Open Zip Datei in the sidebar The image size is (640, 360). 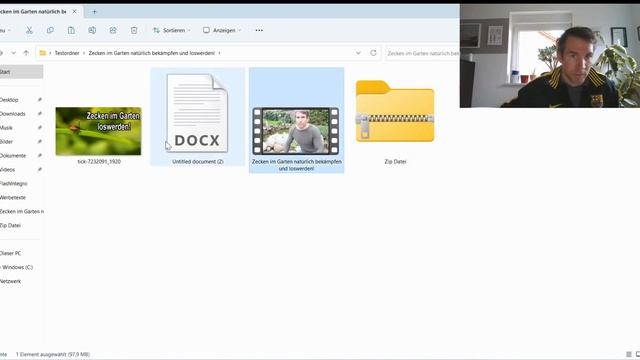(10, 225)
